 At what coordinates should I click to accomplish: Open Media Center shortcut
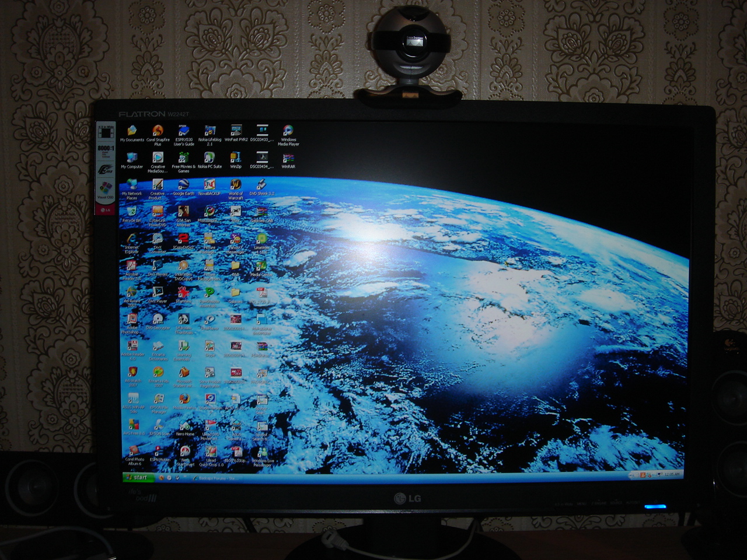261,269
